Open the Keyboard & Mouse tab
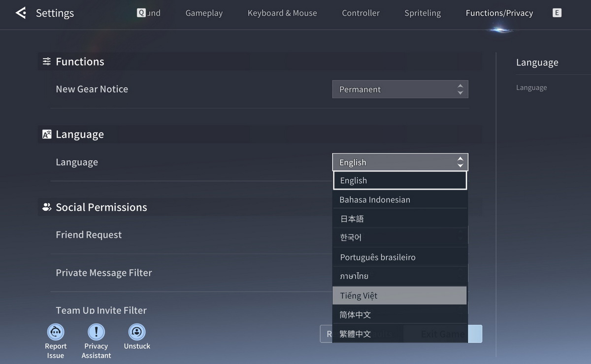The height and width of the screenshot is (364, 591). point(282,13)
